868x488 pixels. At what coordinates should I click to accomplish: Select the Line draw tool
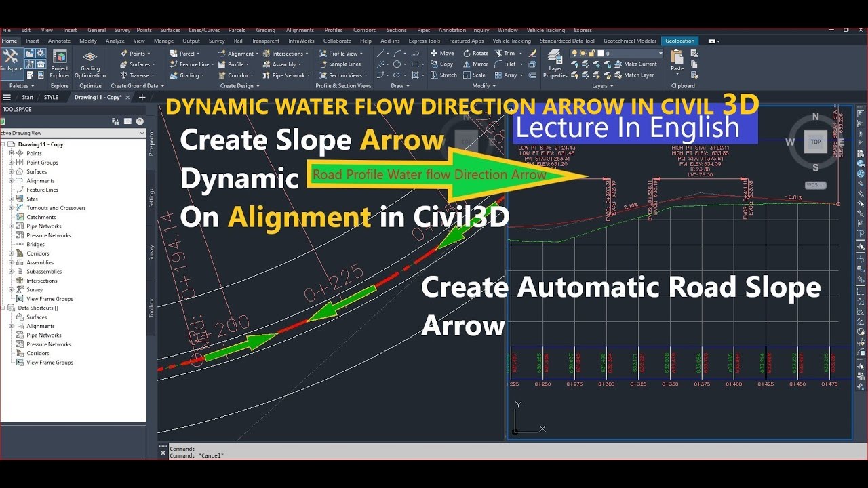(381, 54)
